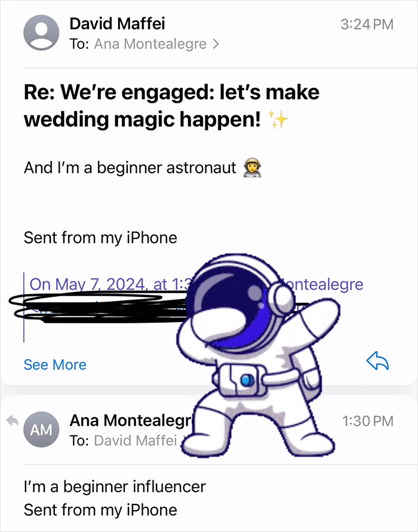Tap the dabbing astronaut sticker
This screenshot has height=532, width=418.
pyautogui.click(x=258, y=355)
